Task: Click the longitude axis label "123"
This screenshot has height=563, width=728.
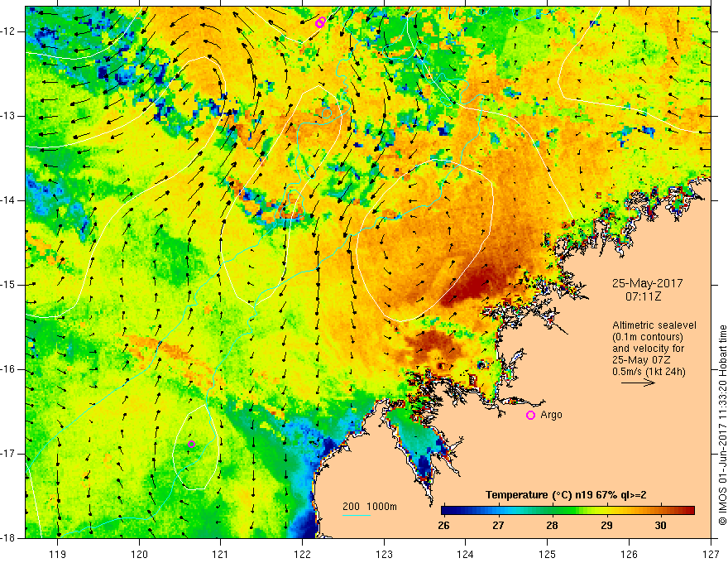Action: pos(384,554)
